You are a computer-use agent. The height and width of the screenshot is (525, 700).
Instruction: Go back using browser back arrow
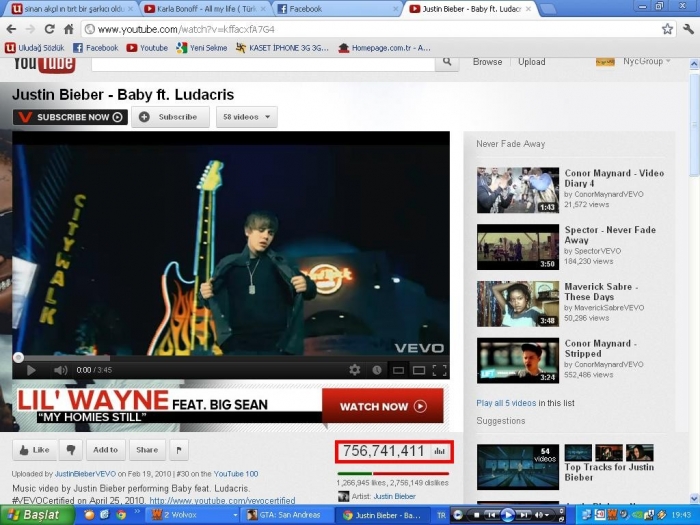[x=11, y=29]
